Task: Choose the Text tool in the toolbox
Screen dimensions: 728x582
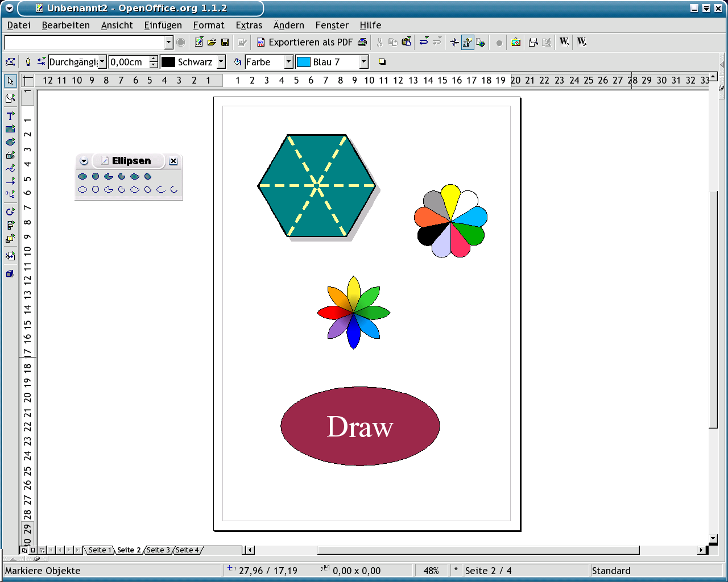Action: click(x=10, y=115)
